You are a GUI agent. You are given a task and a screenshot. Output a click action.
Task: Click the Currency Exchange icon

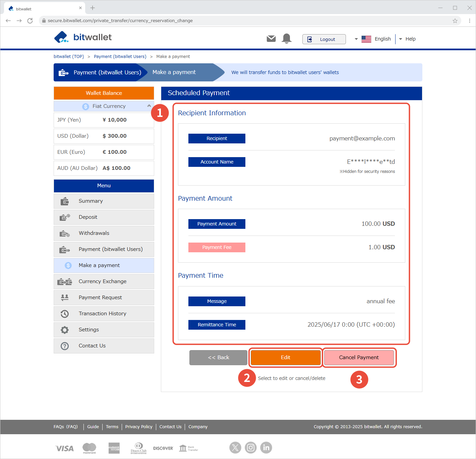[65, 282]
